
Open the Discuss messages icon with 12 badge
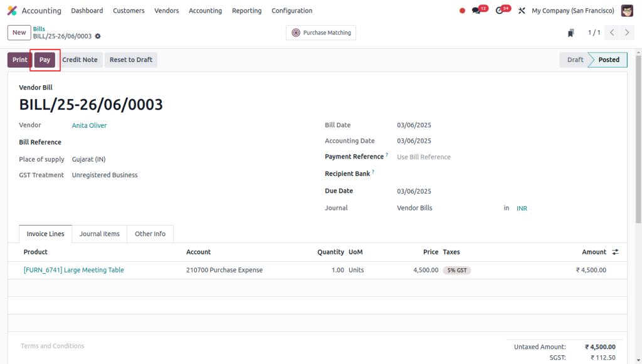pos(476,10)
